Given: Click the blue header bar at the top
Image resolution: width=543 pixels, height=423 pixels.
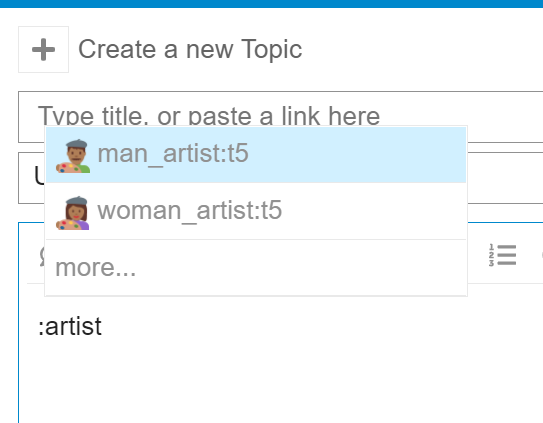Looking at the screenshot, I should tap(272, 3).
